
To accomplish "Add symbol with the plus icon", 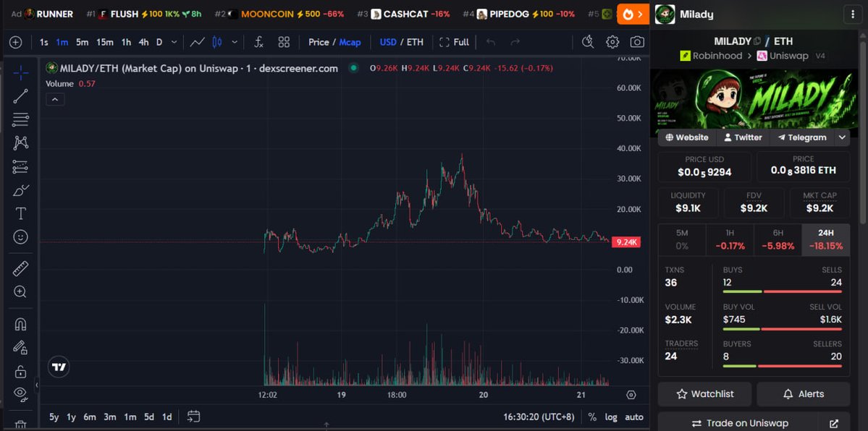I will click(x=15, y=42).
